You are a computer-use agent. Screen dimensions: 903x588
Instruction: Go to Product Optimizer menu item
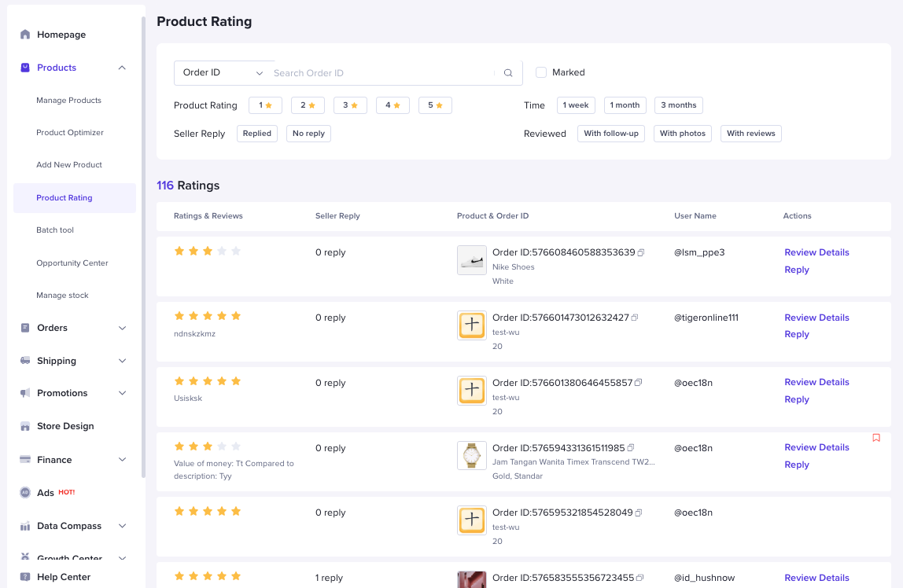coord(69,133)
